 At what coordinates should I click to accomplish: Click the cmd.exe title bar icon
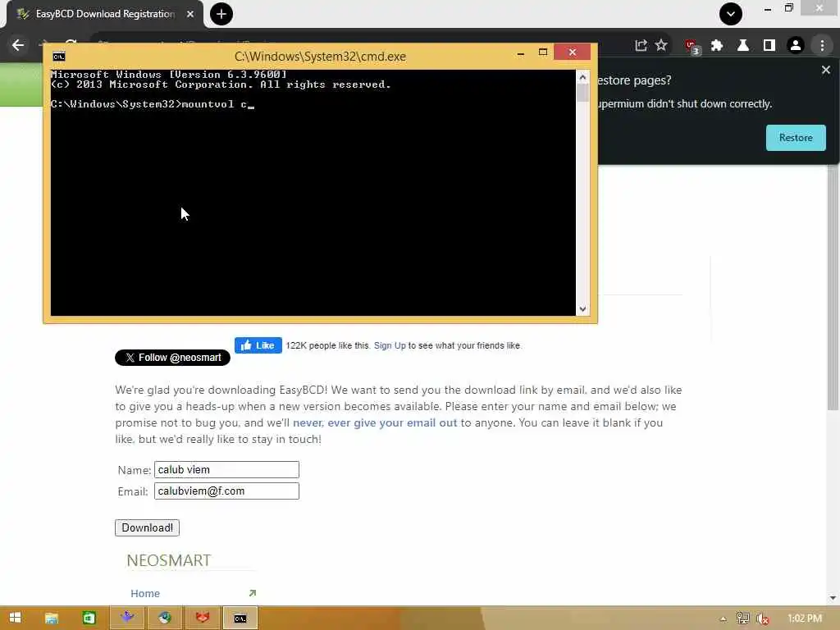[x=59, y=57]
